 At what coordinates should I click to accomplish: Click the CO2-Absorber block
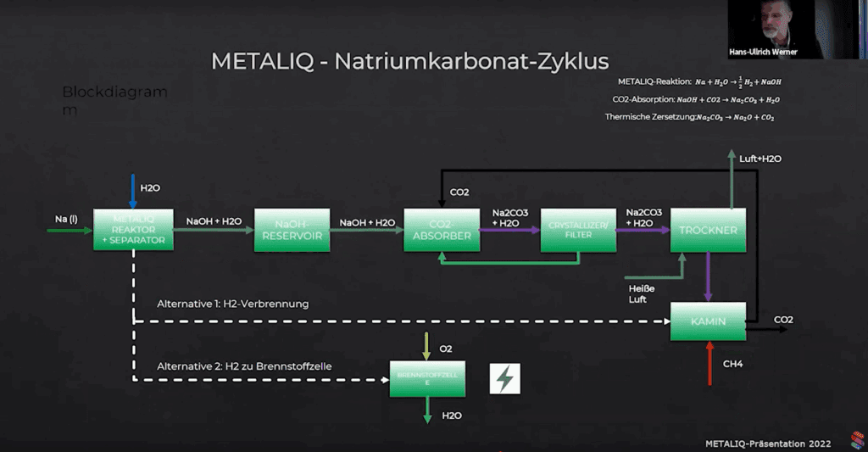pyautogui.click(x=441, y=231)
